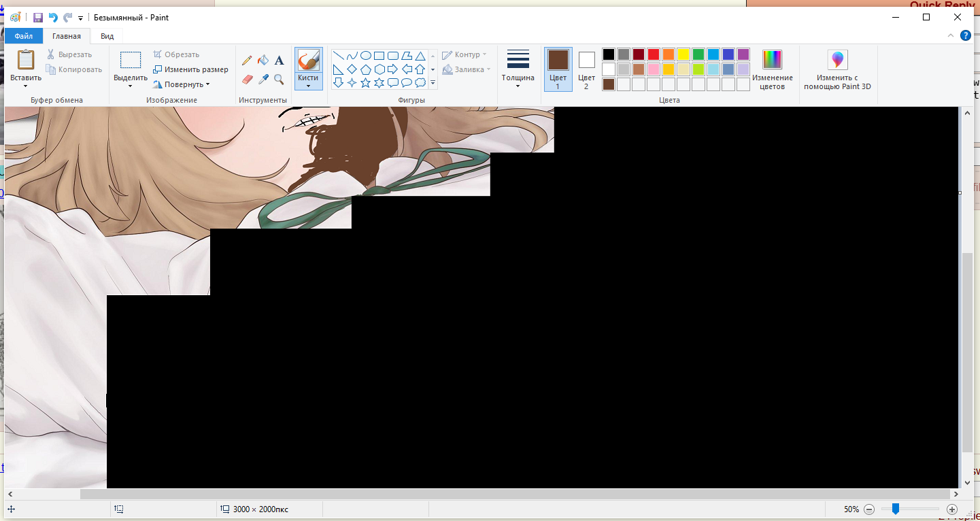Choose the Oval shape
The image size is (980, 521).
[365, 56]
